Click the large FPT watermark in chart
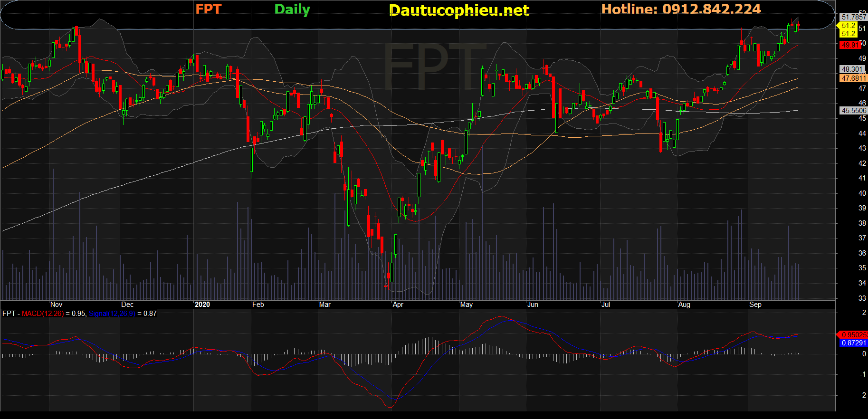This screenshot has height=419, width=868. (x=434, y=66)
